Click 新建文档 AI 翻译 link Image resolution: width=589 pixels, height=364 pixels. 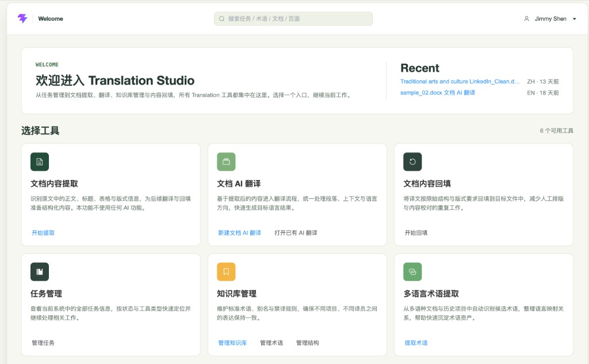pyautogui.click(x=240, y=233)
